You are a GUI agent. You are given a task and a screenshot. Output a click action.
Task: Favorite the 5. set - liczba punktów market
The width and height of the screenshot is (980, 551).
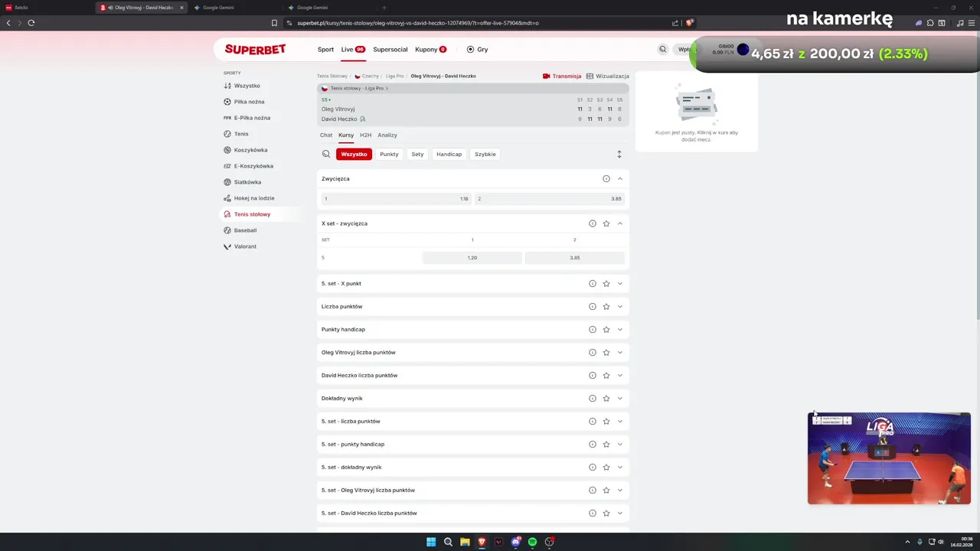click(606, 422)
